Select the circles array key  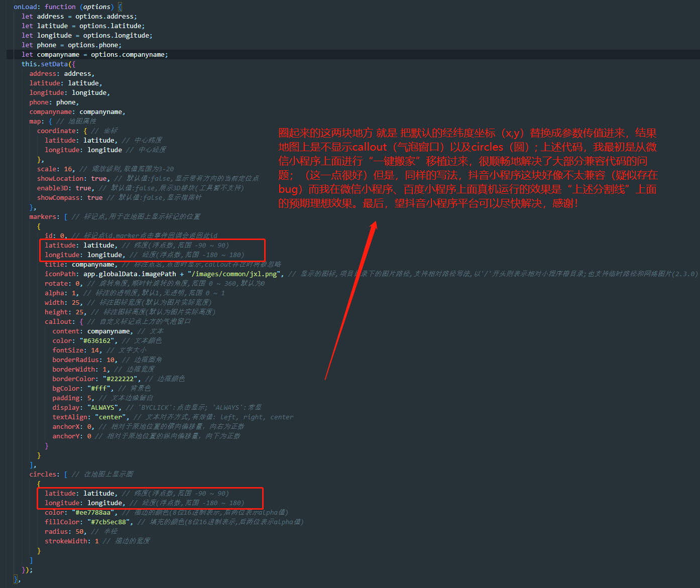click(43, 475)
